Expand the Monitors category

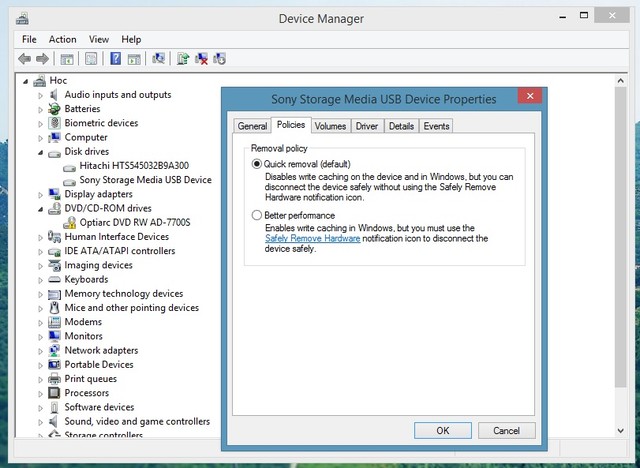click(40, 337)
